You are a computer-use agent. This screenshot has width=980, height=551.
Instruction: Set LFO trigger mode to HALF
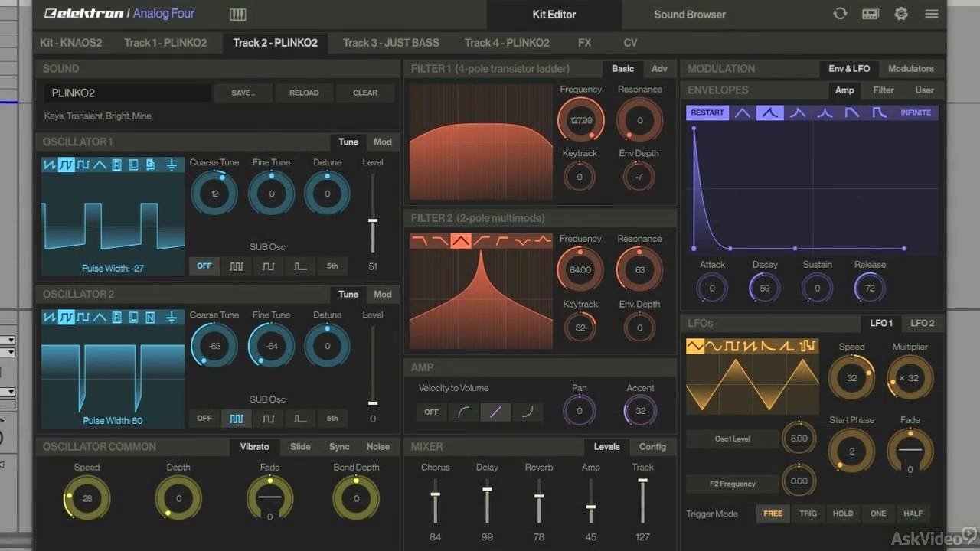[913, 514]
